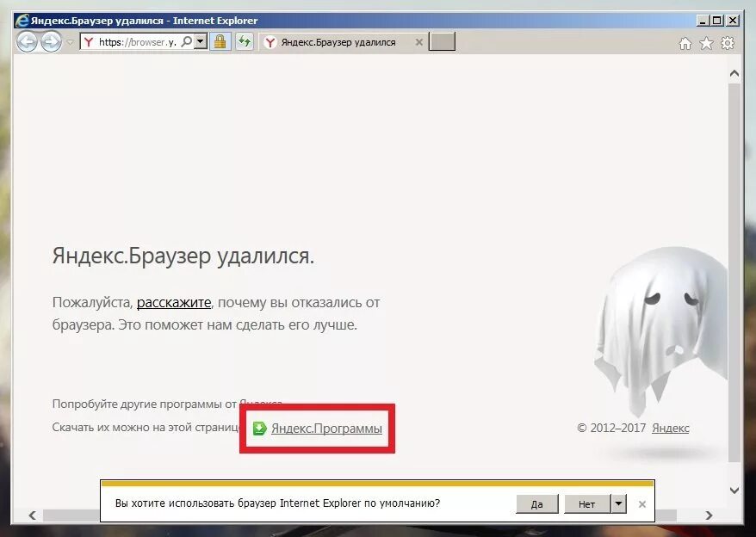This screenshot has width=756, height=537.
Task: Open the Tools gear icon
Action: click(x=728, y=43)
